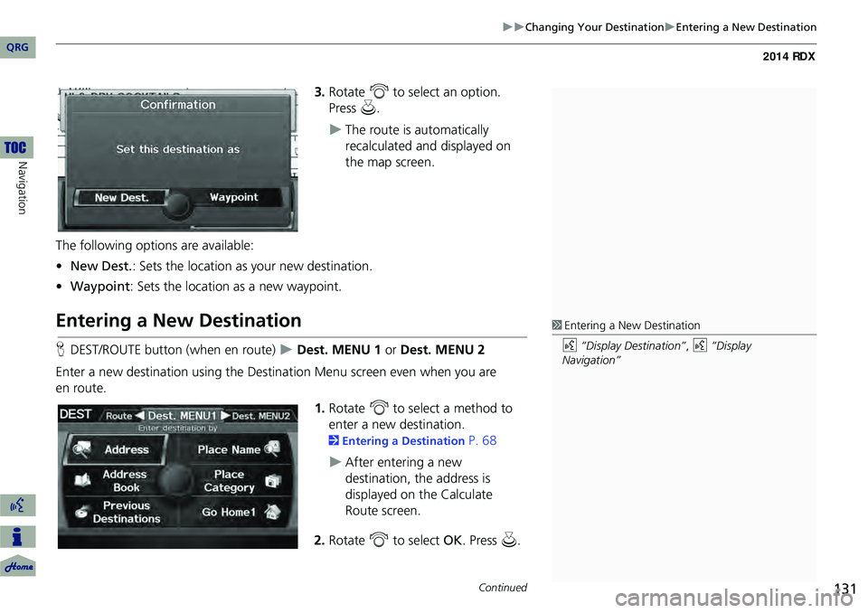Choose the Waypoint option in Confirmation dialog
Screen dimensions: 868x613
[233, 197]
